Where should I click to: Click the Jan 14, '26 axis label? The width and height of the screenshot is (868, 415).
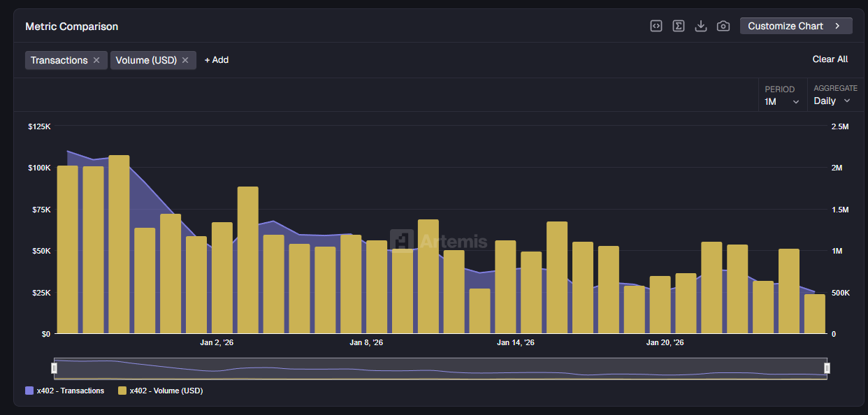tap(516, 342)
